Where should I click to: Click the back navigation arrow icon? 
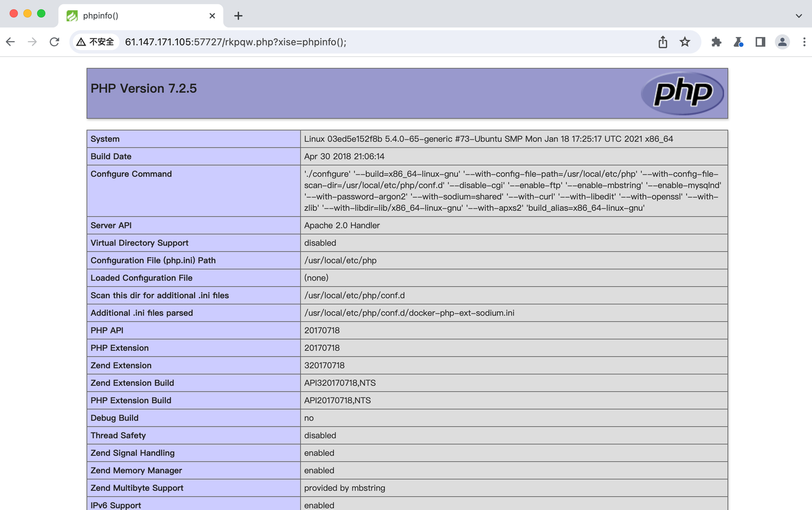click(10, 41)
